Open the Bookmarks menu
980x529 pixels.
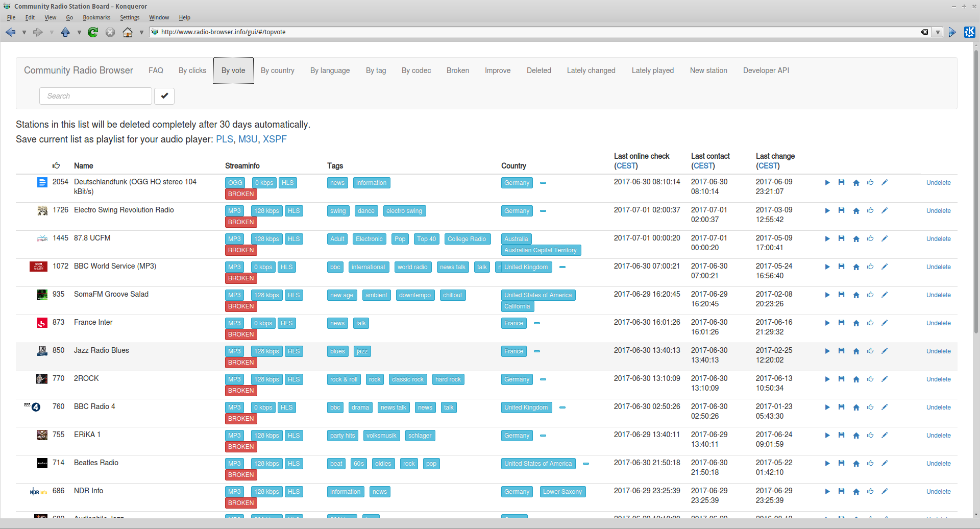[96, 17]
